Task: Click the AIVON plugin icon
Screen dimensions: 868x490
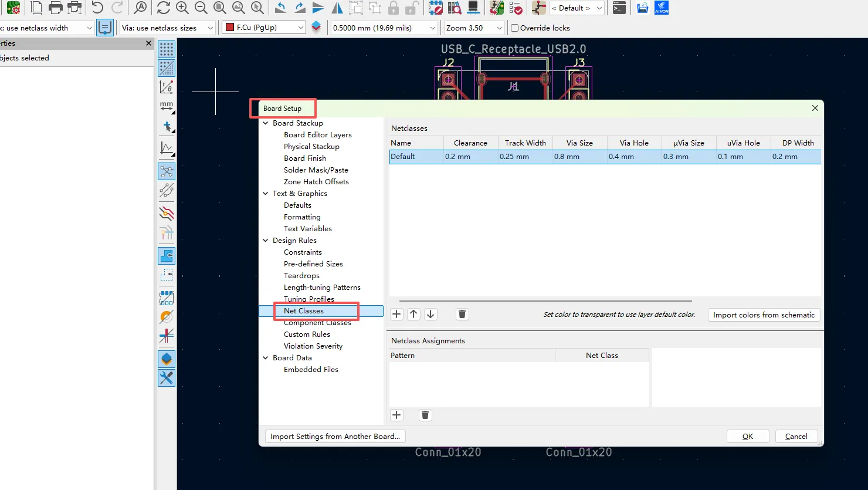Action: (x=662, y=8)
